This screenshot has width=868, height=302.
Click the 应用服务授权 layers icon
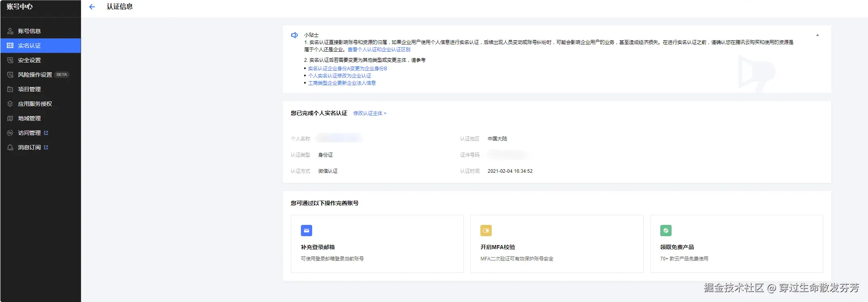tap(10, 104)
